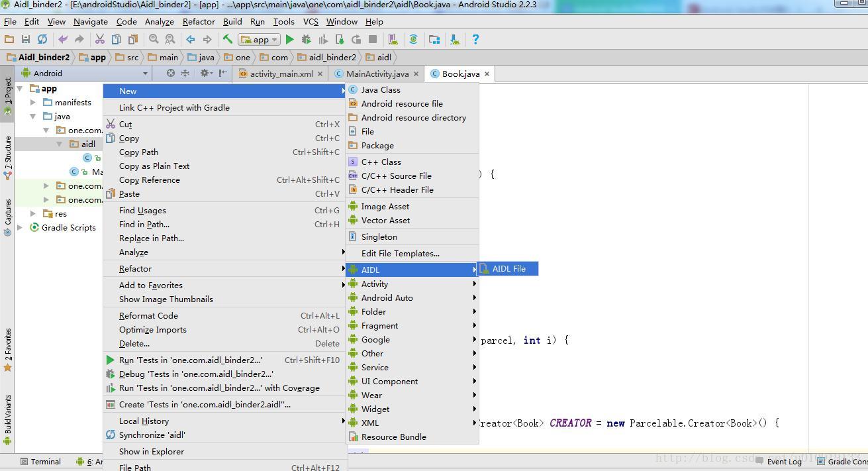Viewport: 868px width, 471px height.
Task: Choose Reformat Code menu item
Action: (x=224, y=315)
